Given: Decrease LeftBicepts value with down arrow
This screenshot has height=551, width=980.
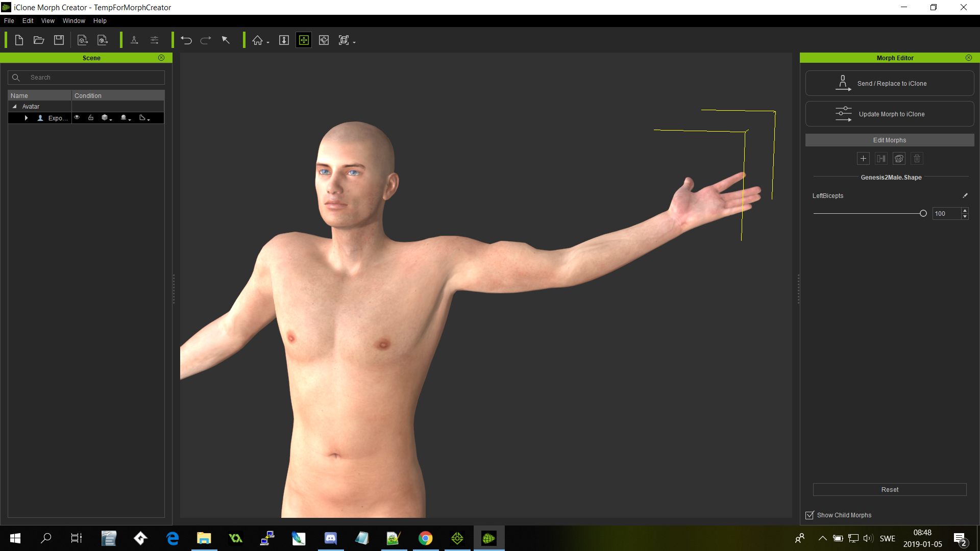Looking at the screenshot, I should [x=965, y=217].
